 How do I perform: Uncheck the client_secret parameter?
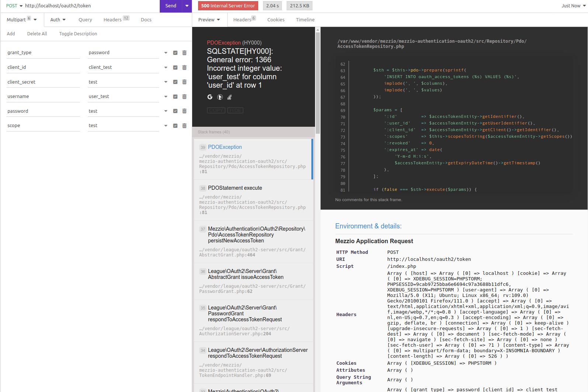(x=175, y=82)
